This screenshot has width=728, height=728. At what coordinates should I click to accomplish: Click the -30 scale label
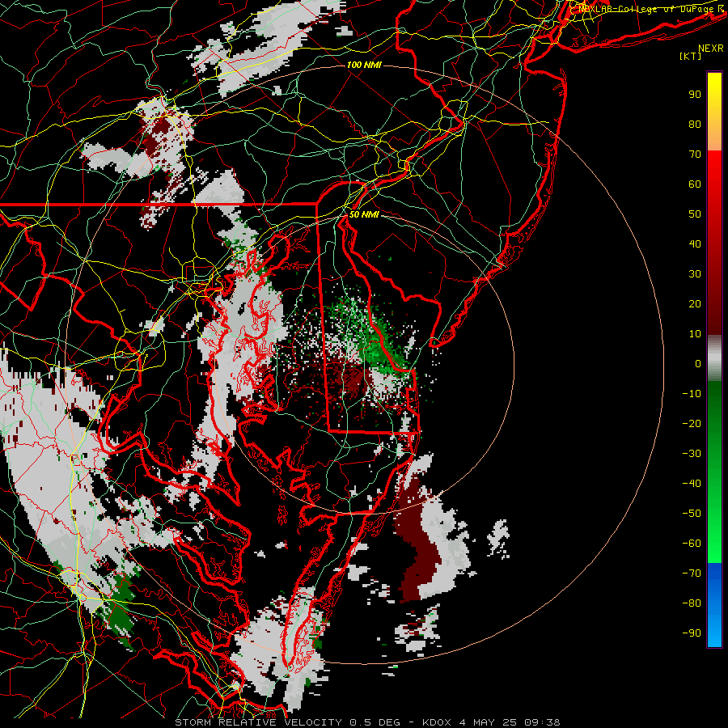[692, 454]
